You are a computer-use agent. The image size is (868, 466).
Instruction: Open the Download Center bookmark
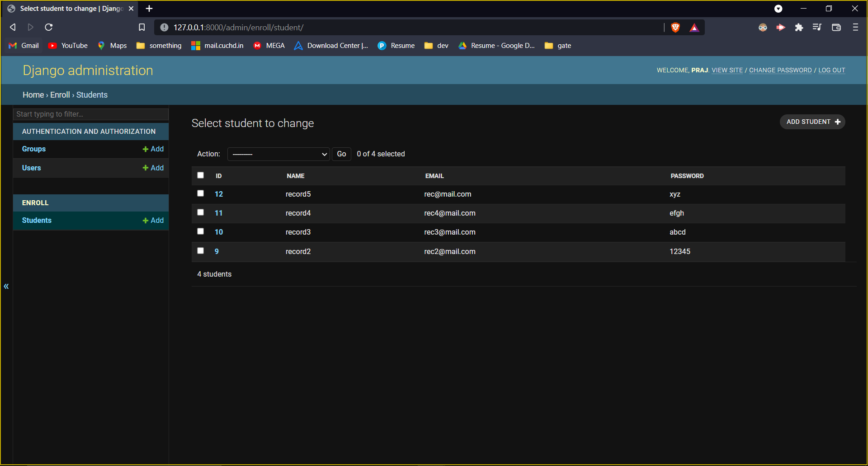[x=331, y=46]
